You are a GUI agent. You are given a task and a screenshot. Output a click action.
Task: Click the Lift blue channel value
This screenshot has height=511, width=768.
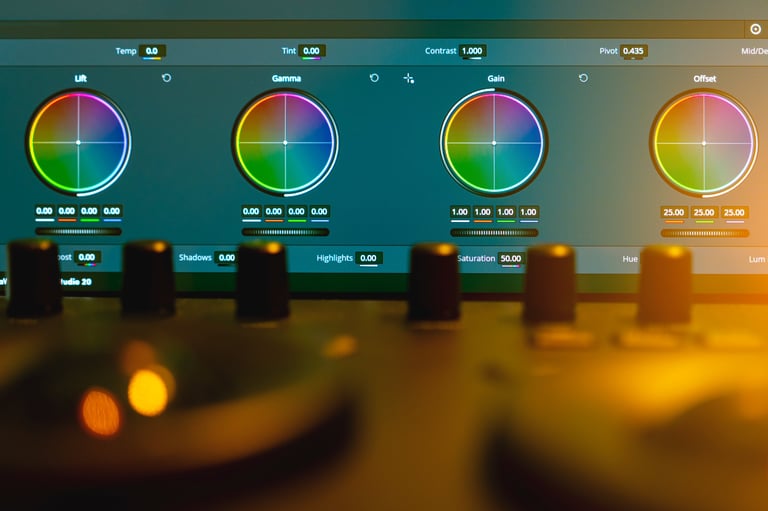(x=112, y=211)
